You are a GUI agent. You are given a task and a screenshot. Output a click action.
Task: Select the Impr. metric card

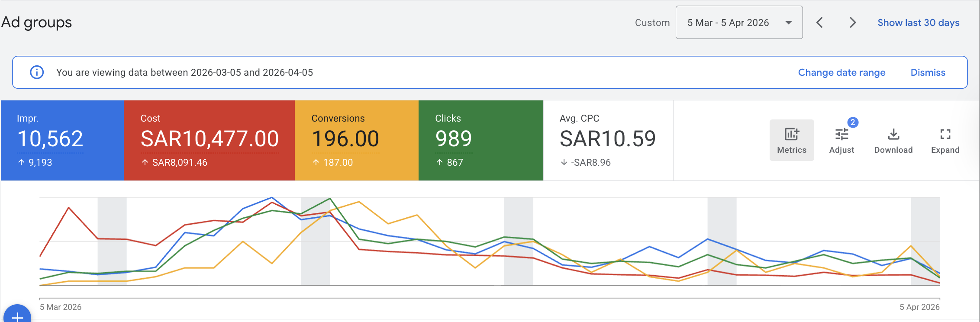point(62,140)
